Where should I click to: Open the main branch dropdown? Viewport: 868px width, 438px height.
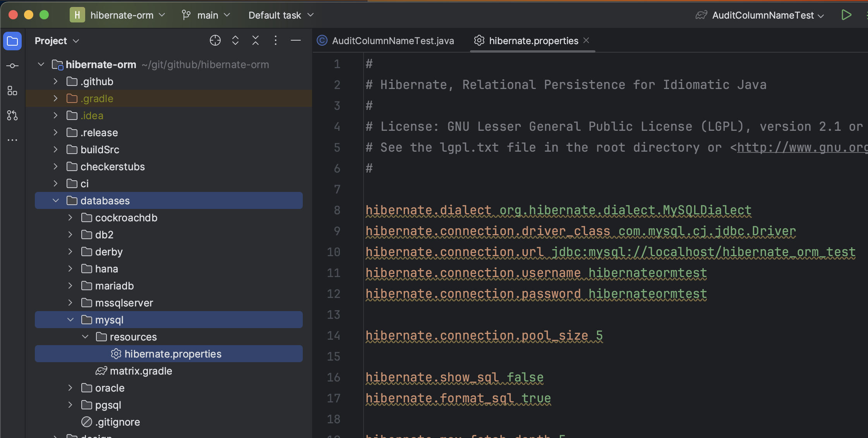(207, 15)
